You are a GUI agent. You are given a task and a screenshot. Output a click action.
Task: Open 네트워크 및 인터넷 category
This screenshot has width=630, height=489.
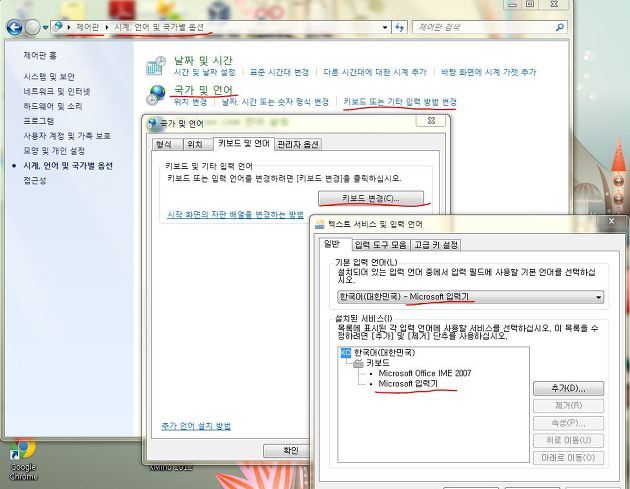[57, 91]
